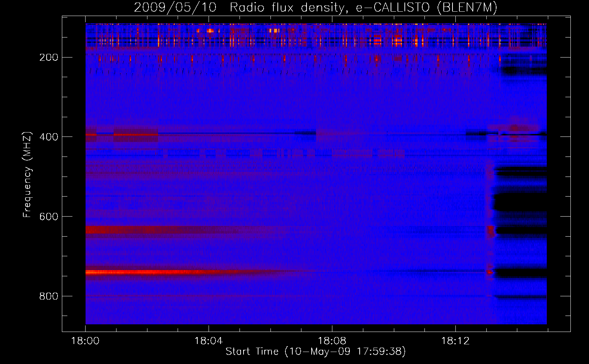Click the 200 frequency tick label
This screenshot has height=364, width=589.
point(49,58)
